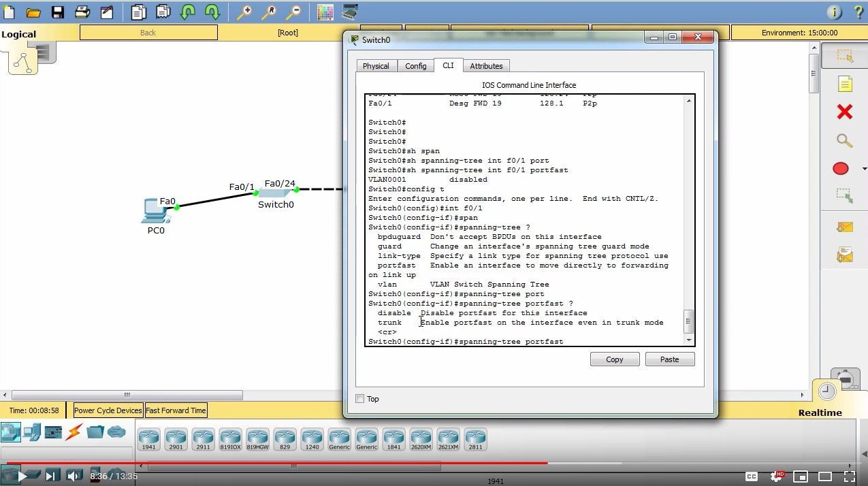Select the red ellipse drawing tool
This screenshot has height=486, width=868.
tap(841, 168)
